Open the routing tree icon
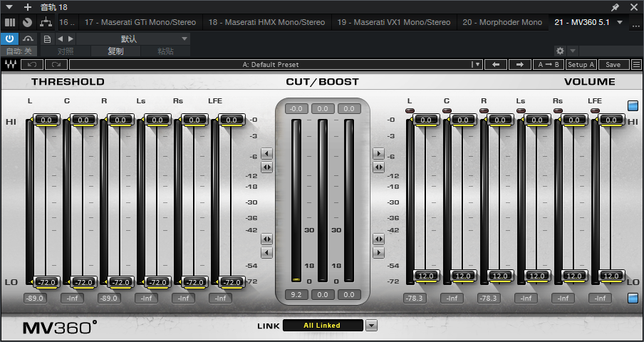The height and width of the screenshot is (342, 644). [x=45, y=22]
